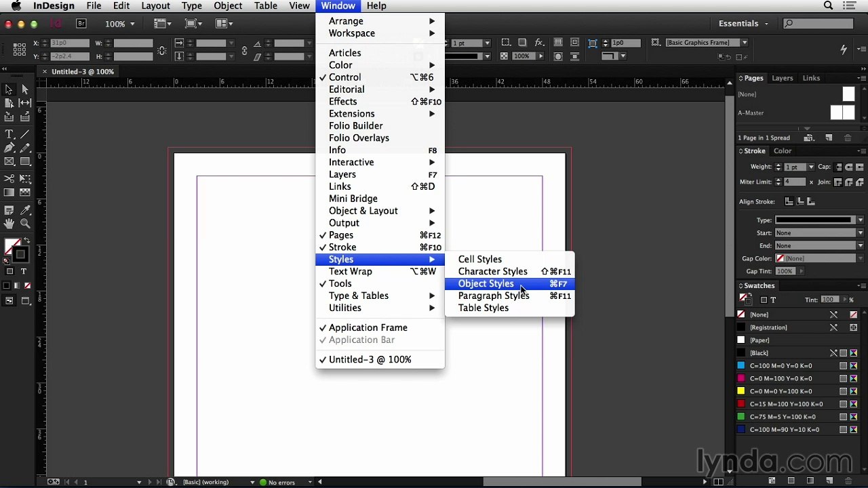
Task: Select the Selection tool in toolbox
Action: coord(9,89)
